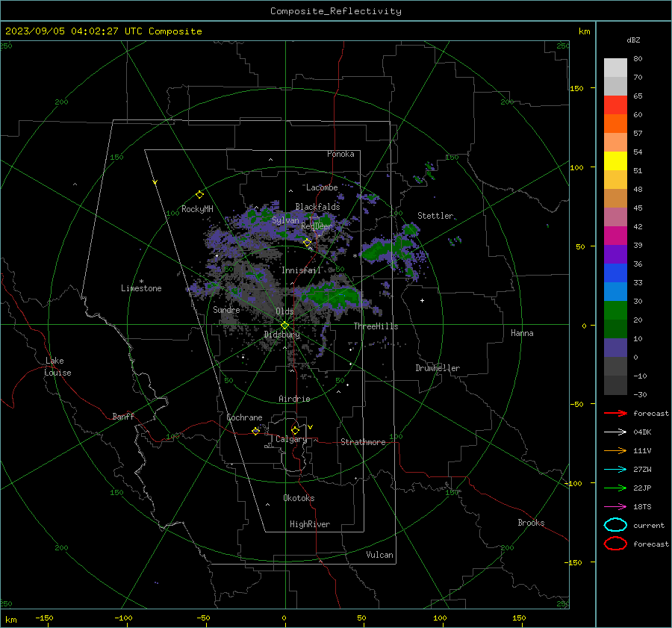Click the Drumheller label
This screenshot has height=628, width=672.
click(438, 368)
